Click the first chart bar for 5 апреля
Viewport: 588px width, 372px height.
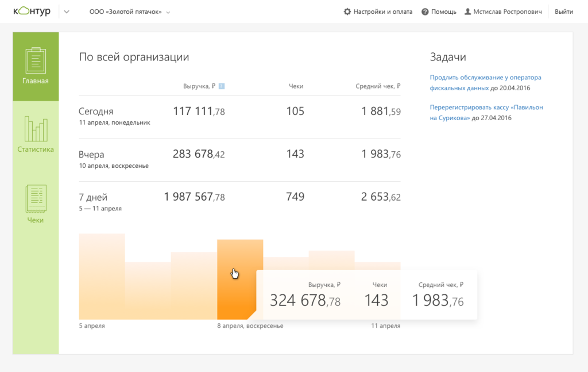pos(102,276)
